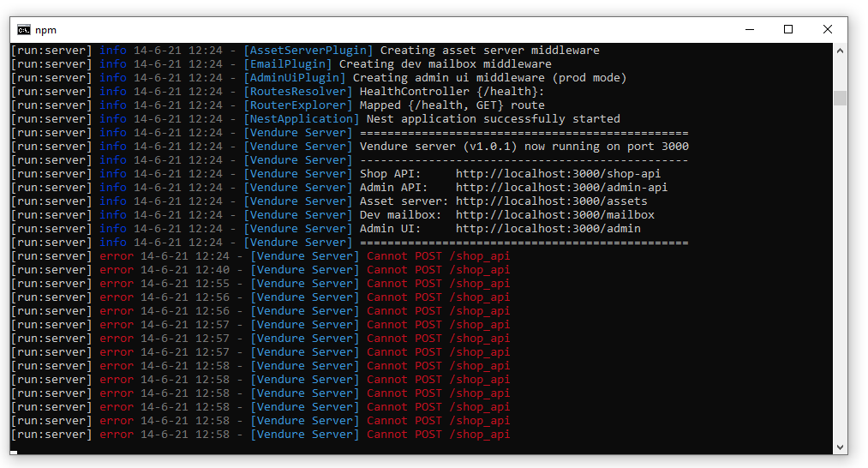Viewport: 868px width, 468px height.
Task: Click the [NestApplication] log tag
Action: [301, 119]
